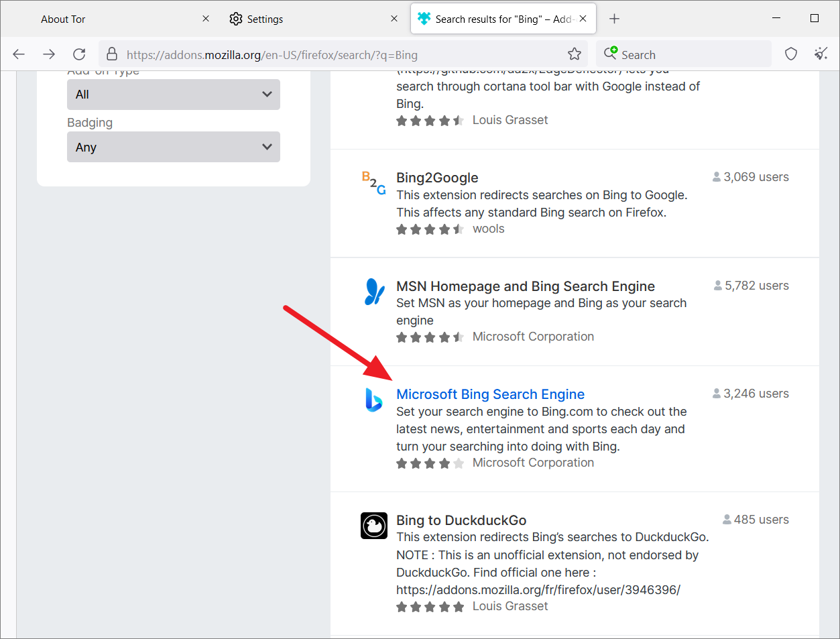Screen dimensions: 840x639
Task: Click the puzzle icon on Add-ons tab
Action: [x=424, y=19]
